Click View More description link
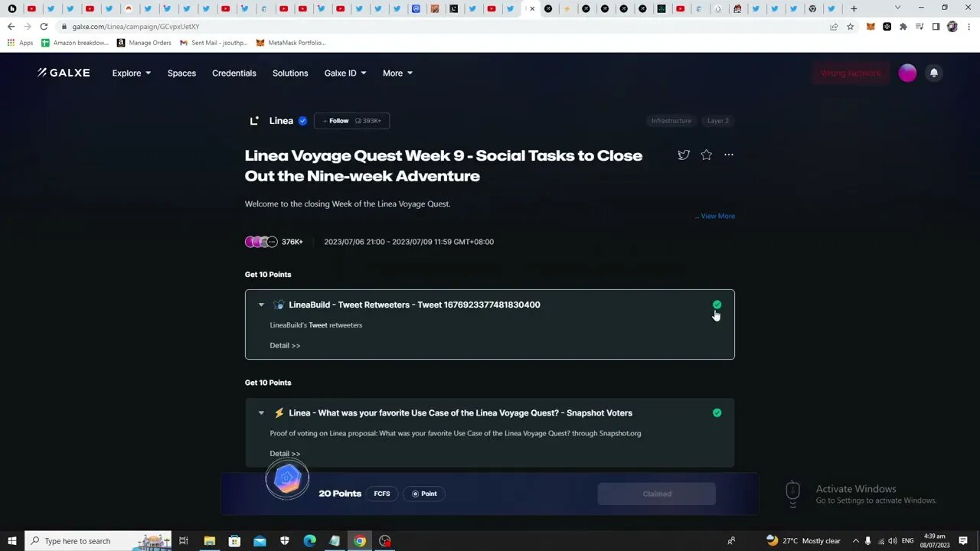Viewport: 980px width, 551px height. pyautogui.click(x=717, y=216)
